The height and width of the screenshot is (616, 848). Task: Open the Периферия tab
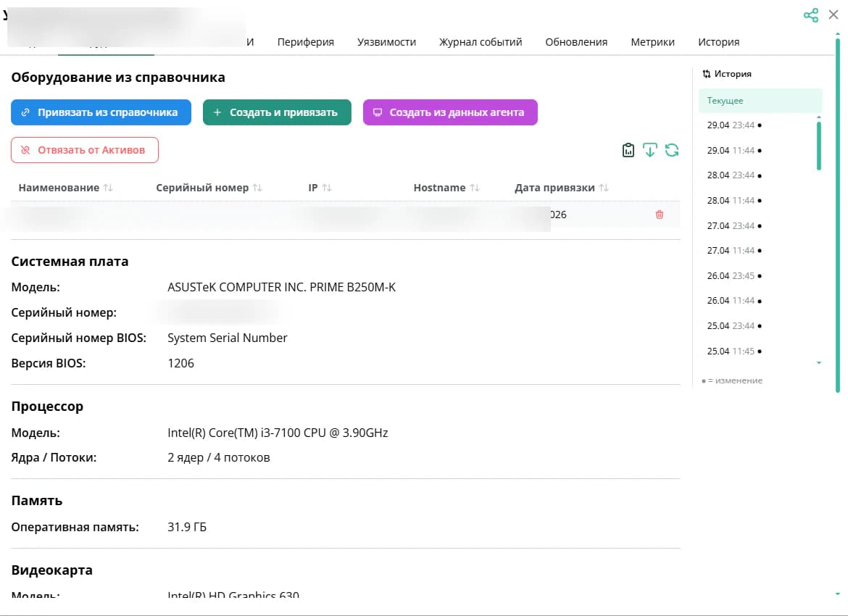tap(306, 42)
